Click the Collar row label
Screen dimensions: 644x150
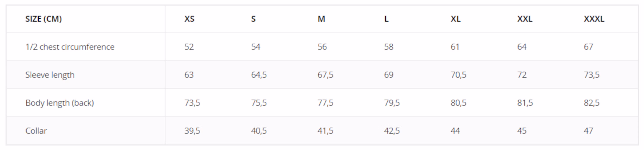pos(36,131)
